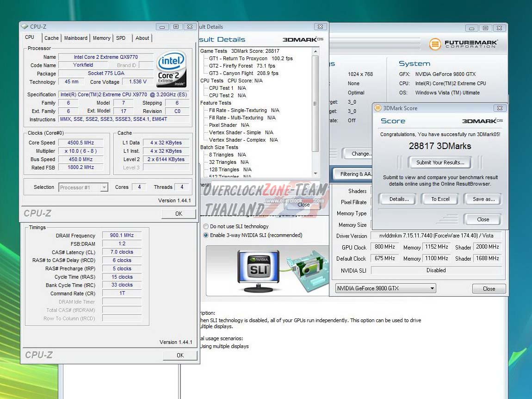Open the Processor #1 selection dropdown

coord(104,187)
